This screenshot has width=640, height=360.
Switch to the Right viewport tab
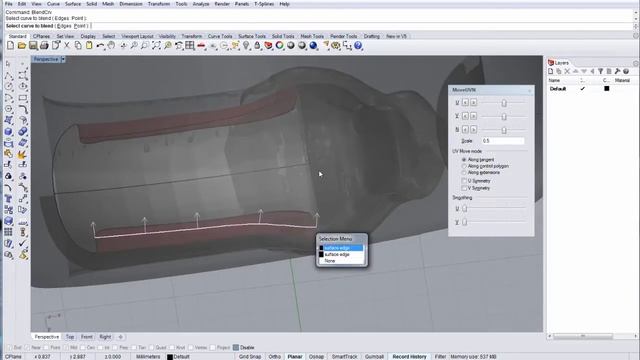tap(105, 337)
